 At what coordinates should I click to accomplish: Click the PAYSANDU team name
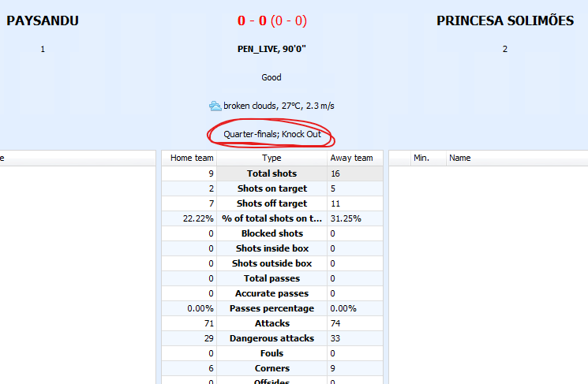(43, 21)
